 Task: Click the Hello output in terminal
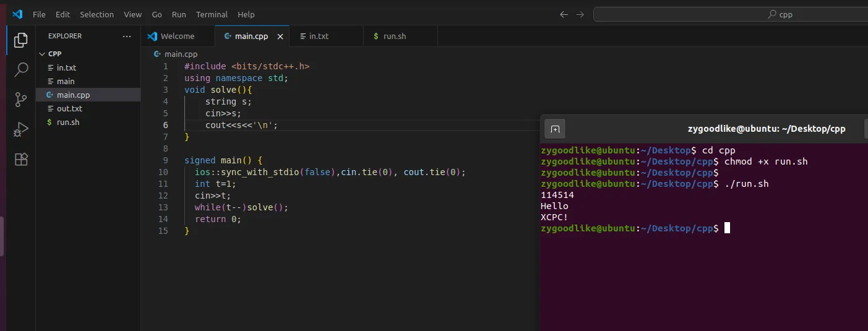[x=554, y=206]
